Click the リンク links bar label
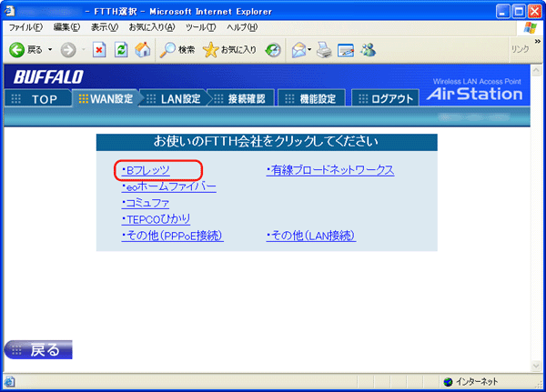This screenshot has height=392, width=546. tap(521, 49)
